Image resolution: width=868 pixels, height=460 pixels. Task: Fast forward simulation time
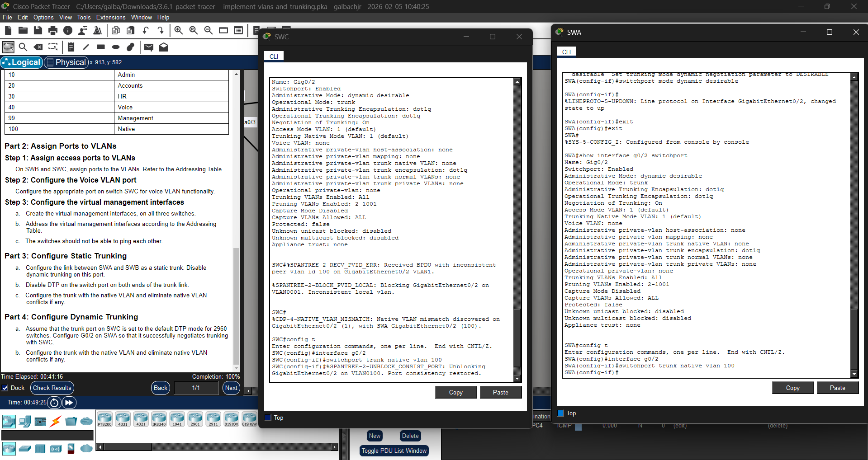(69, 402)
